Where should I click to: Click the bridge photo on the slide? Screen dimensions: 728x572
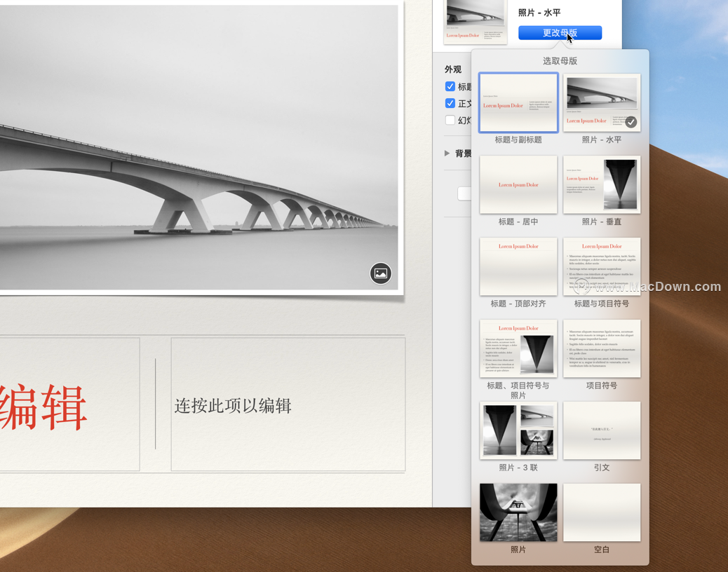(198, 147)
